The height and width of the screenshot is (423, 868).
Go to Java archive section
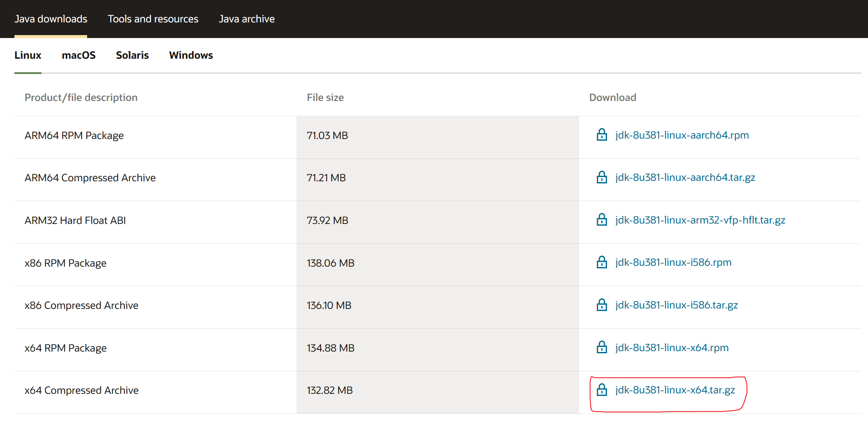pos(247,19)
